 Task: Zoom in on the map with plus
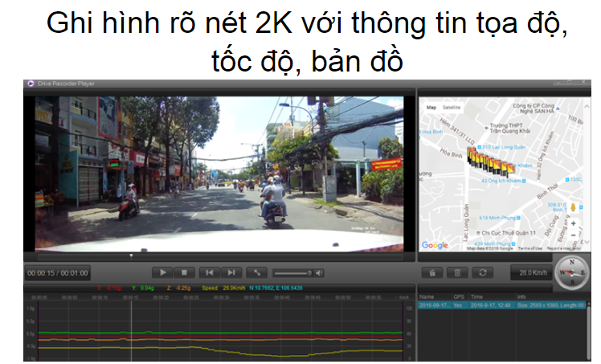(x=574, y=223)
